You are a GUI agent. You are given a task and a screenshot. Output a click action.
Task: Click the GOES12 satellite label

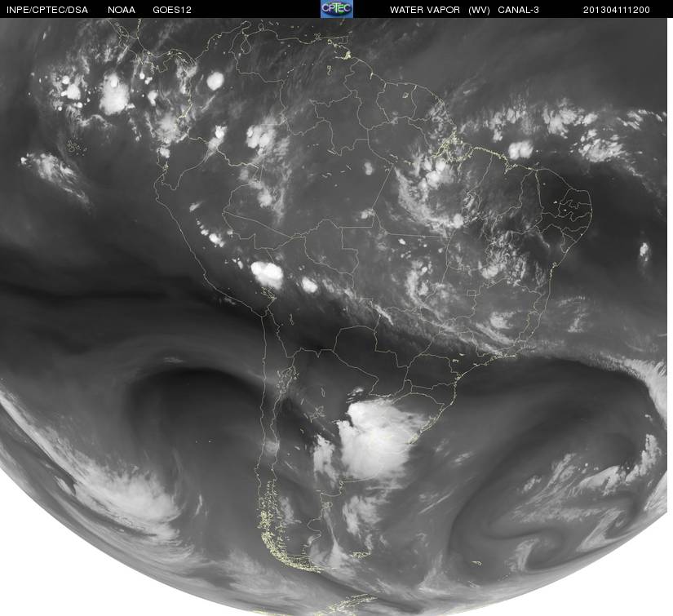click(x=172, y=10)
